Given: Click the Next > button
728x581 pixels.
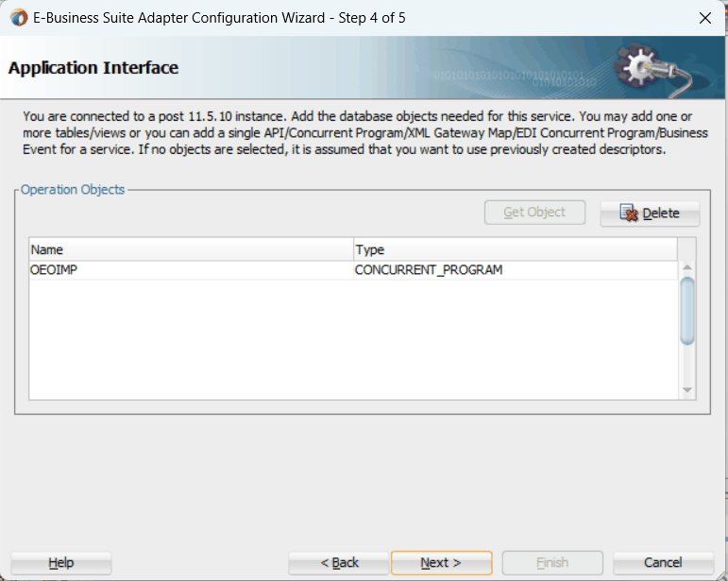Looking at the screenshot, I should coord(441,563).
